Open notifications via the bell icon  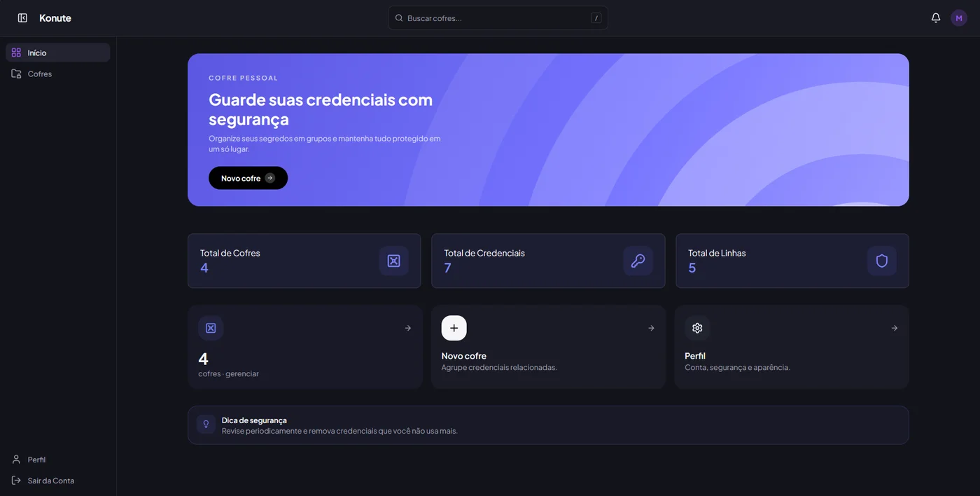[936, 18]
